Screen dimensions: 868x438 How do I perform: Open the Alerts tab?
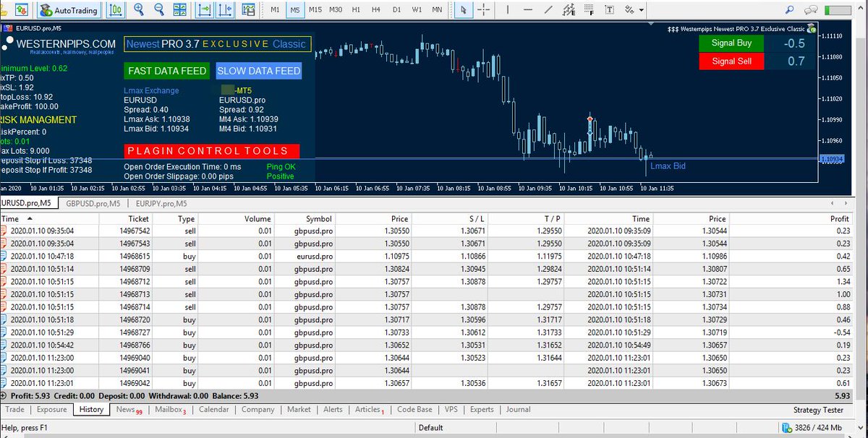tap(333, 409)
